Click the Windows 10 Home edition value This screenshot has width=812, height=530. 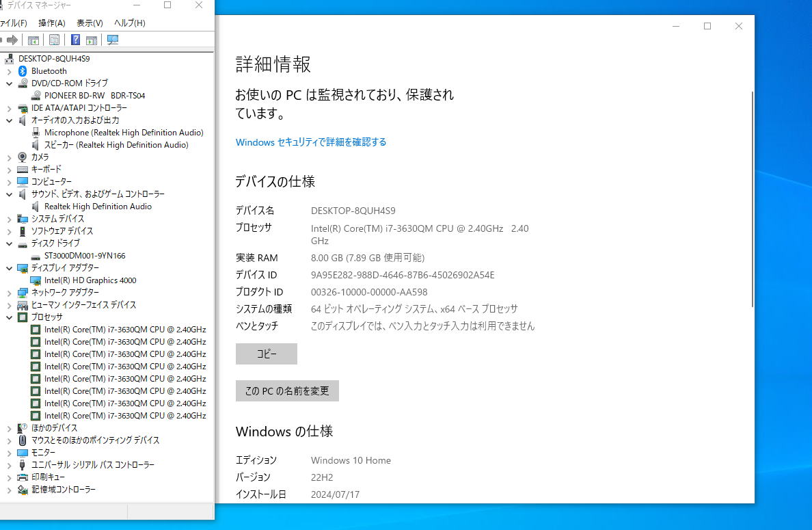[351, 460]
